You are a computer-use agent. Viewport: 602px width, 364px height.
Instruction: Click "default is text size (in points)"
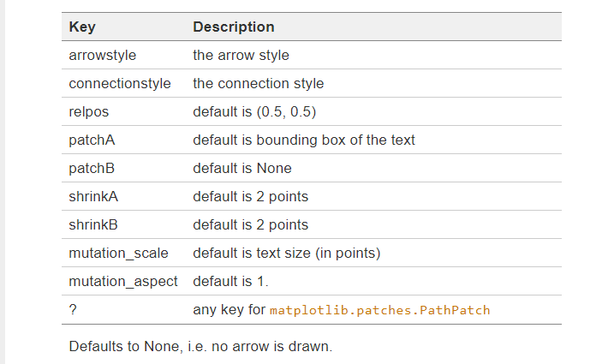[286, 254]
